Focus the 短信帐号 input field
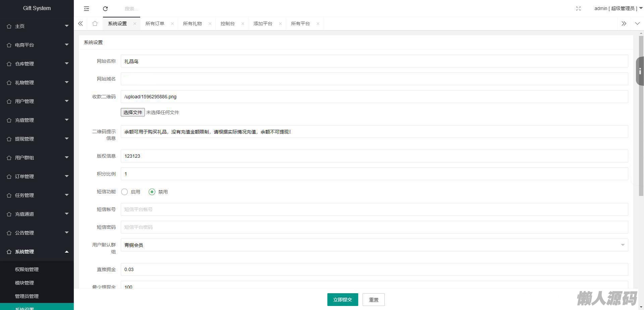The height and width of the screenshot is (310, 644). click(x=374, y=209)
